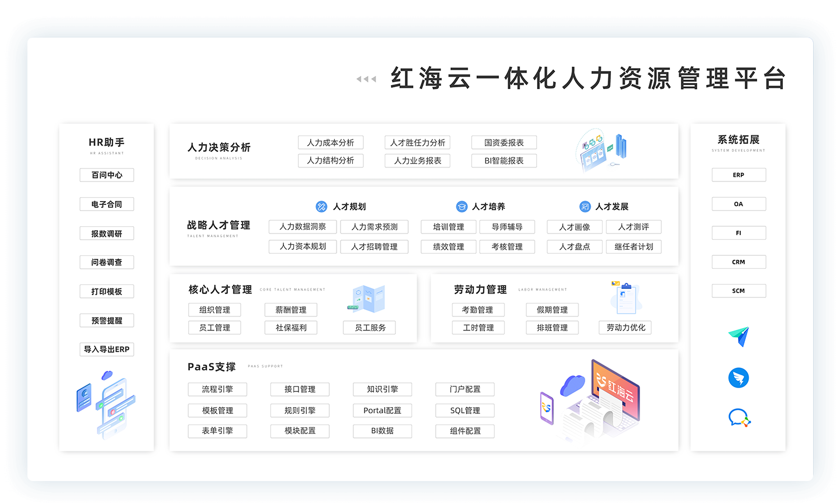
Task: Select 报数调研 button
Action: tap(107, 234)
